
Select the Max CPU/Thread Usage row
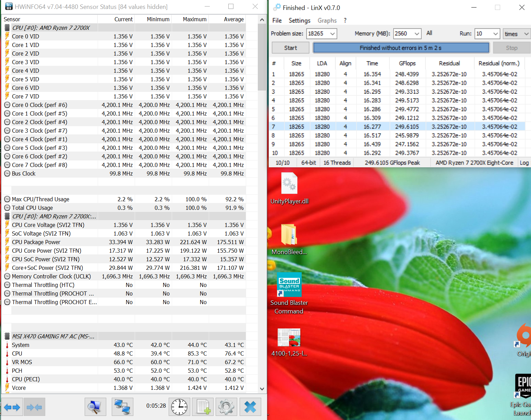[124, 199]
